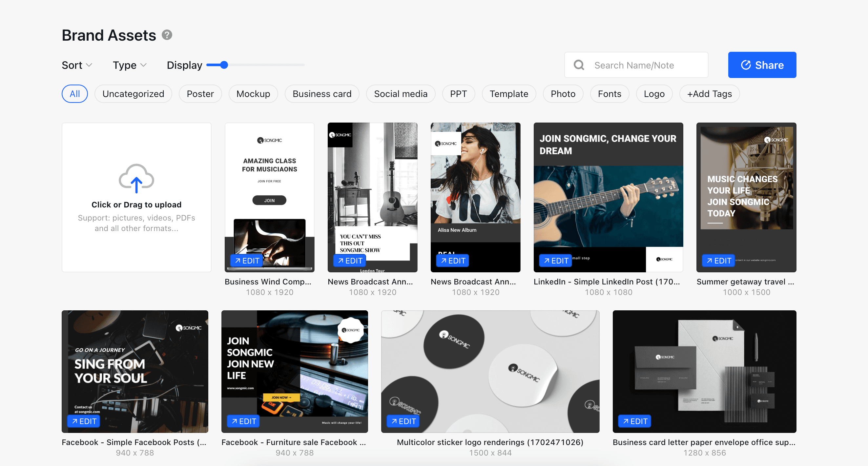
Task: Click EDIT on Business card letter paper asset
Action: pyautogui.click(x=635, y=421)
